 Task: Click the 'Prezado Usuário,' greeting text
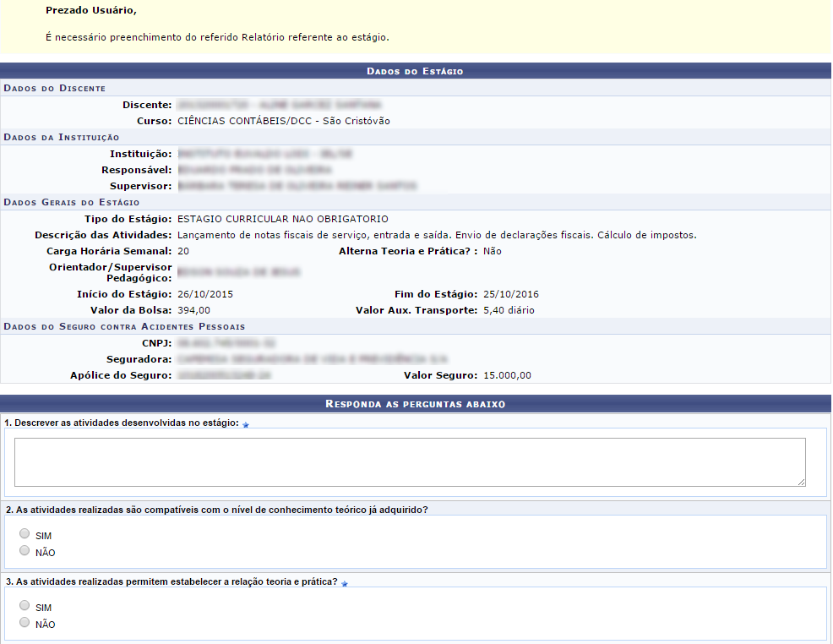[x=91, y=11]
